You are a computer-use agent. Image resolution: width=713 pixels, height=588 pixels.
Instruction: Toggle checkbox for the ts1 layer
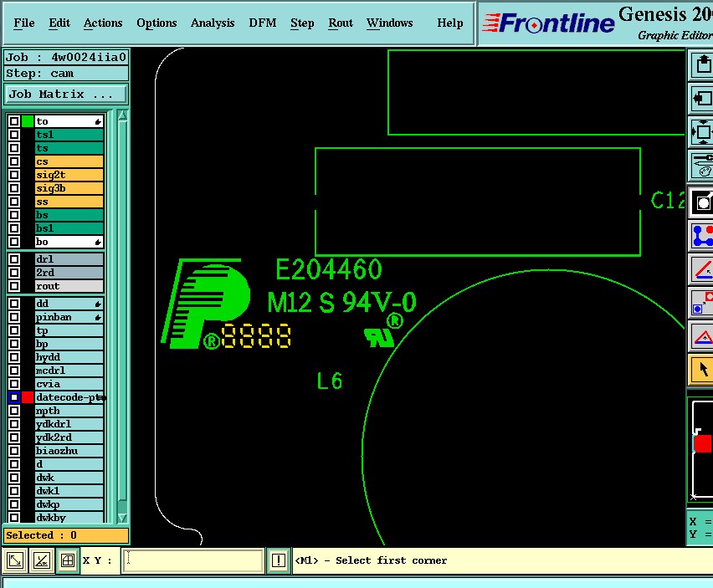click(x=14, y=135)
